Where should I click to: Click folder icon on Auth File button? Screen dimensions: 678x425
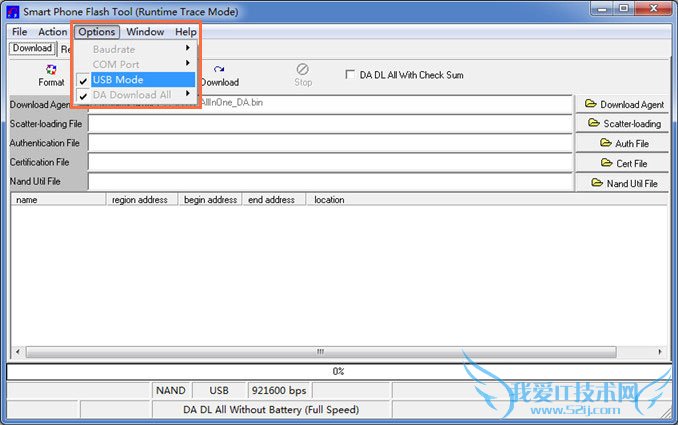(x=606, y=143)
